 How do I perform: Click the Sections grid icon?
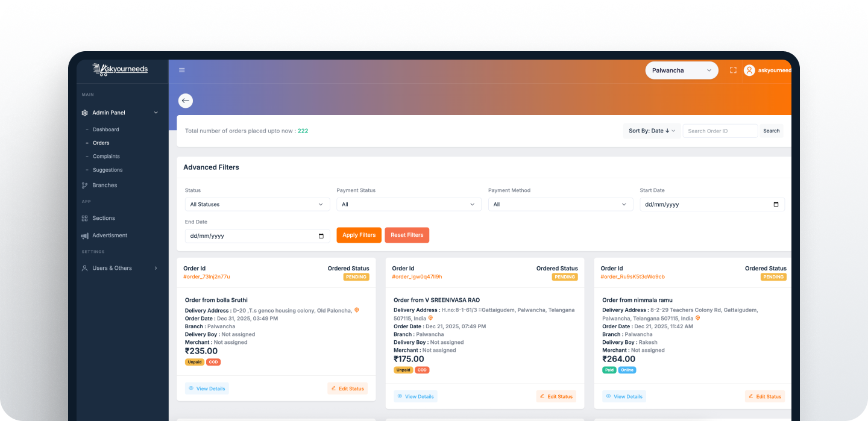[85, 218]
